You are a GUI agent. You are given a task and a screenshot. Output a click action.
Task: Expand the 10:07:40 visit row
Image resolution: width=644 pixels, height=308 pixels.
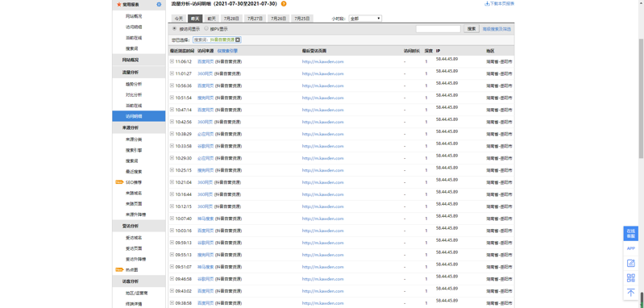point(172,219)
